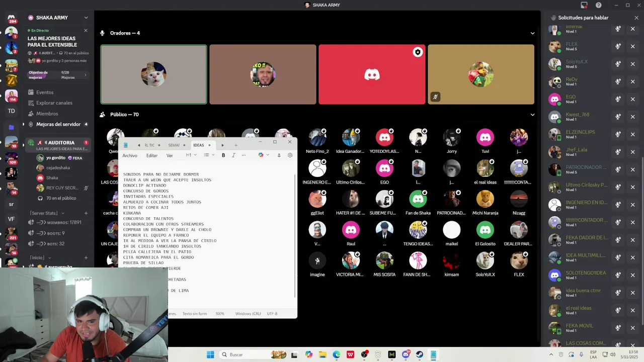Image resolution: width=644 pixels, height=362 pixels.
Task: Open Eventos in channel list
Action: click(x=45, y=93)
